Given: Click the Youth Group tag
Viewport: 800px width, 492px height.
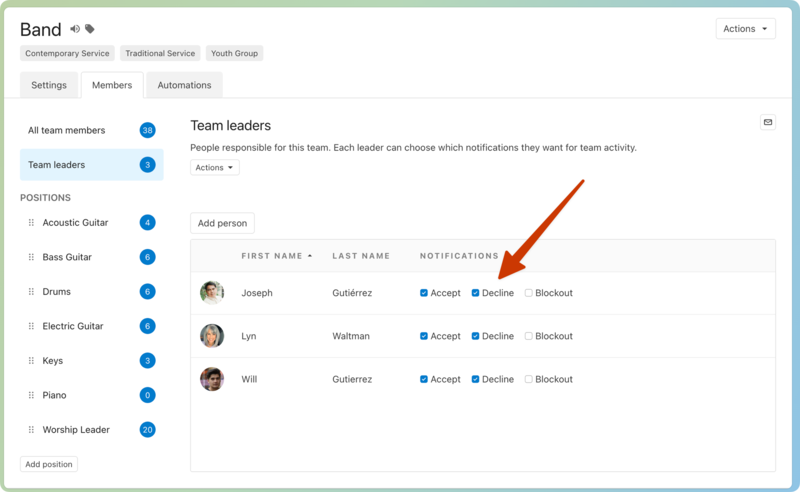Looking at the screenshot, I should tap(234, 53).
